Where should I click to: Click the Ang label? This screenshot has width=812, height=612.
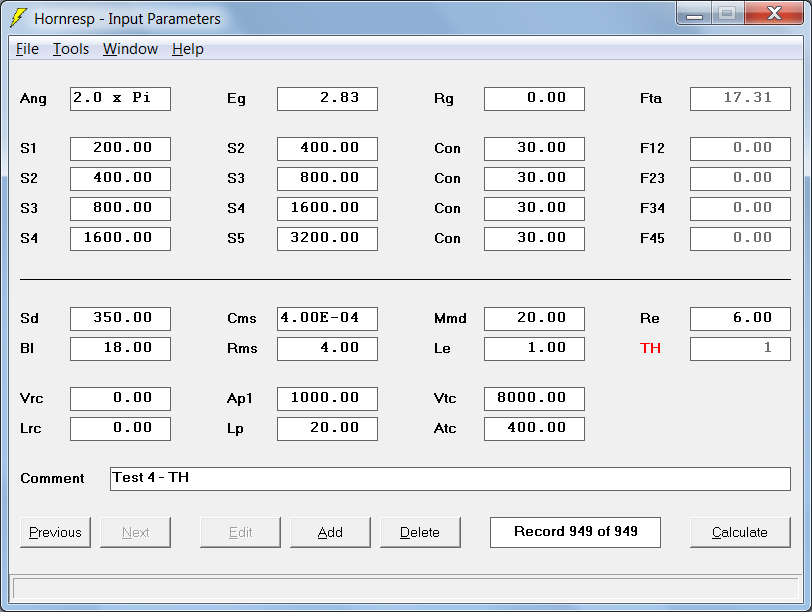(x=33, y=99)
